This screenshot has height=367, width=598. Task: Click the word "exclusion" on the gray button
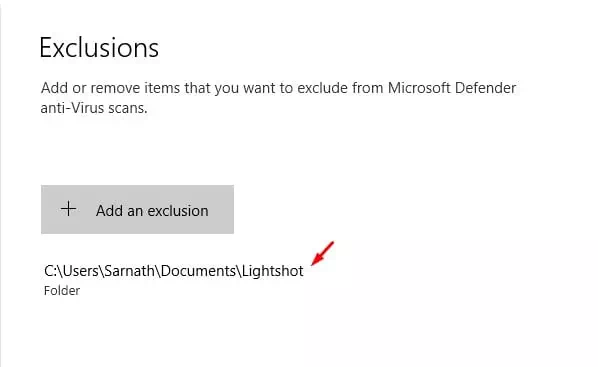tap(178, 211)
